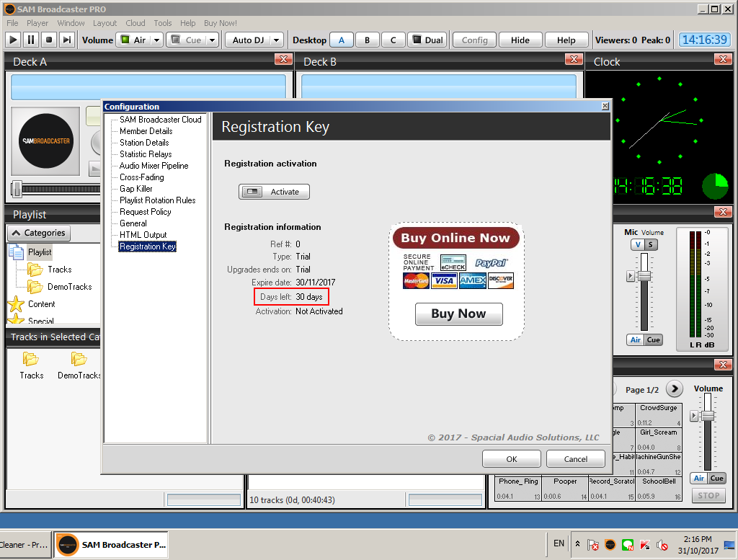
Task: Switch to Desktop C layout
Action: pos(393,40)
